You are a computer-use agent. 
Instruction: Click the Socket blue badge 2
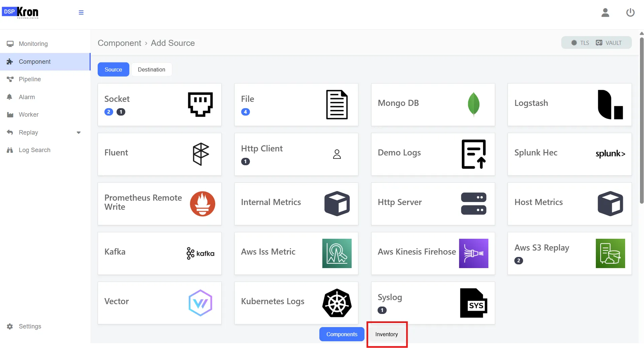click(109, 112)
